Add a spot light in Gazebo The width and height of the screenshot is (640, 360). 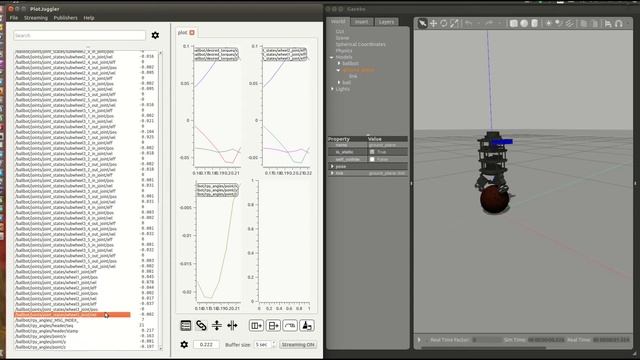tap(559, 24)
